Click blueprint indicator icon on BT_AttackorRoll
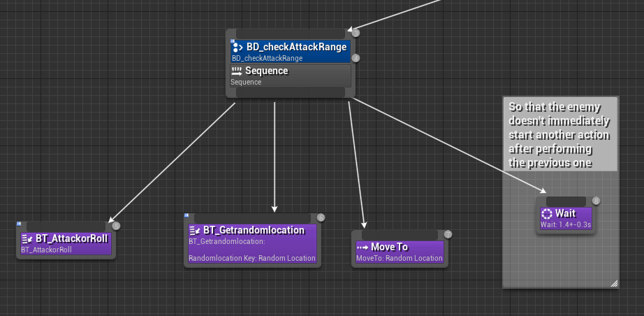 [19, 224]
